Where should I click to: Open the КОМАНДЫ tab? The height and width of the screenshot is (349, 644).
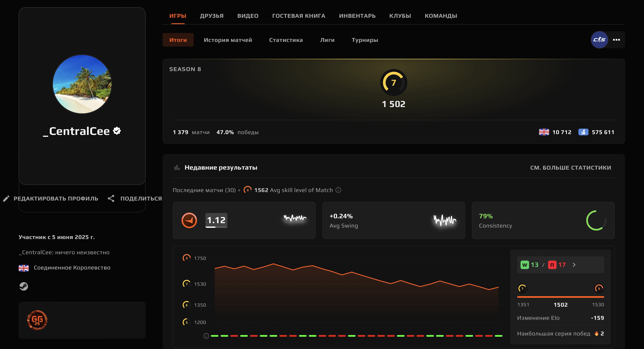click(441, 16)
